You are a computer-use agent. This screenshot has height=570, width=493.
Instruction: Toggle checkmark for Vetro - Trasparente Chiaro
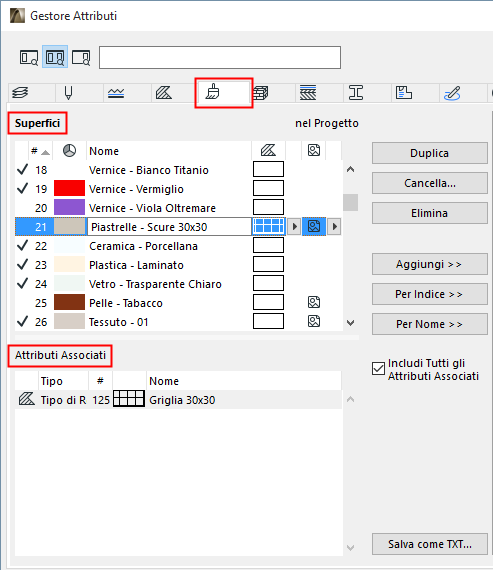click(23, 283)
